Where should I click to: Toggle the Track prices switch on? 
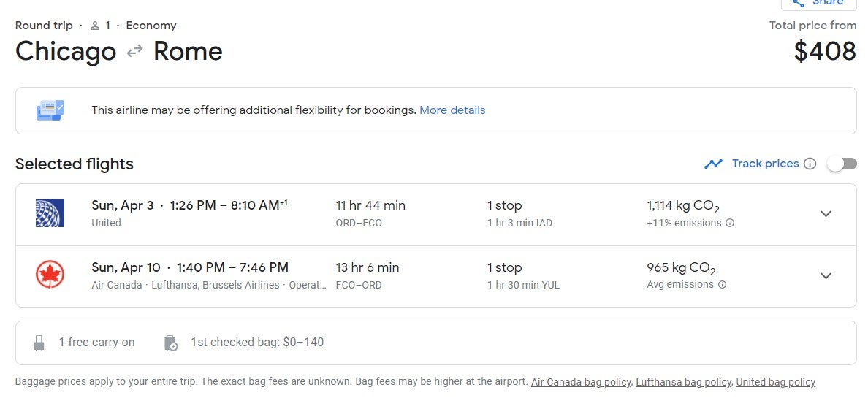tap(841, 164)
